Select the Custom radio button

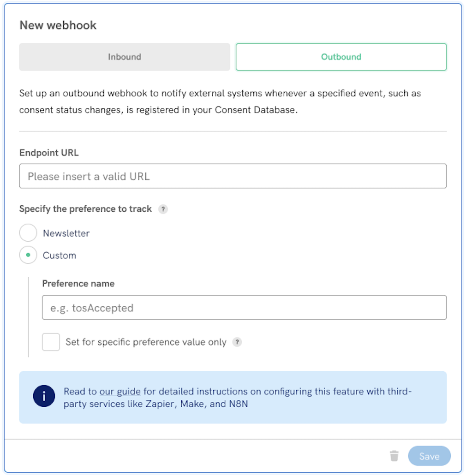tap(28, 255)
